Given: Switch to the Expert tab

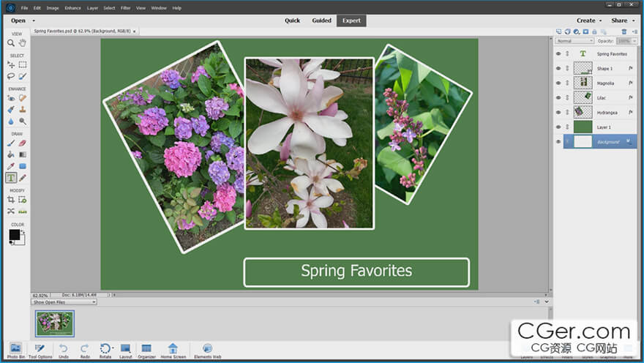Looking at the screenshot, I should pyautogui.click(x=351, y=20).
